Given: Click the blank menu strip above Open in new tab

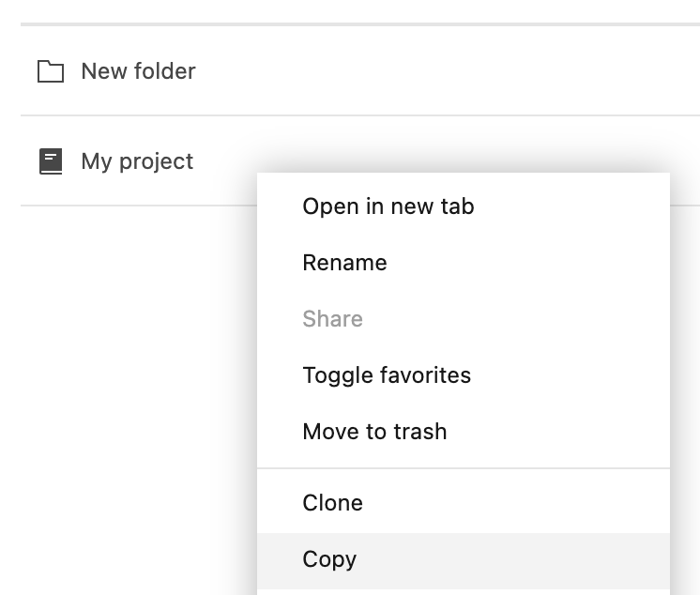Looking at the screenshot, I should [x=464, y=180].
